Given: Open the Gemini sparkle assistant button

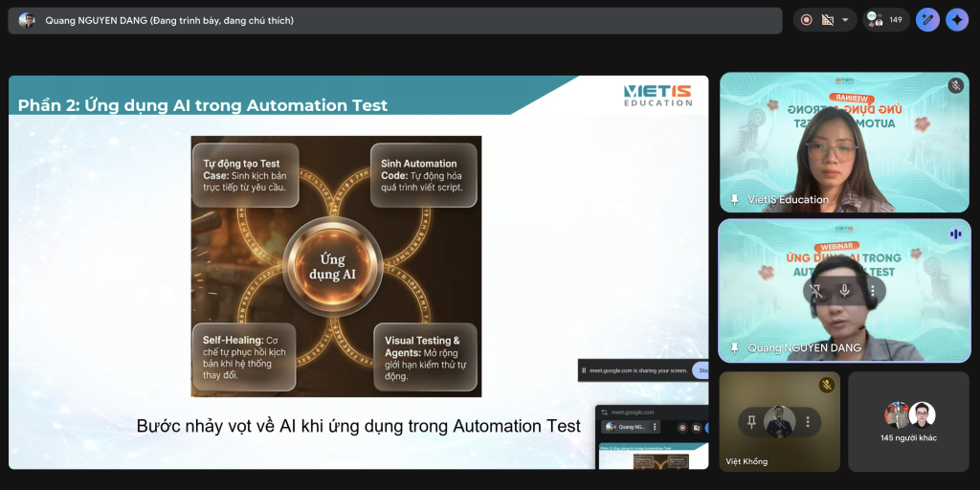Looking at the screenshot, I should pos(956,20).
